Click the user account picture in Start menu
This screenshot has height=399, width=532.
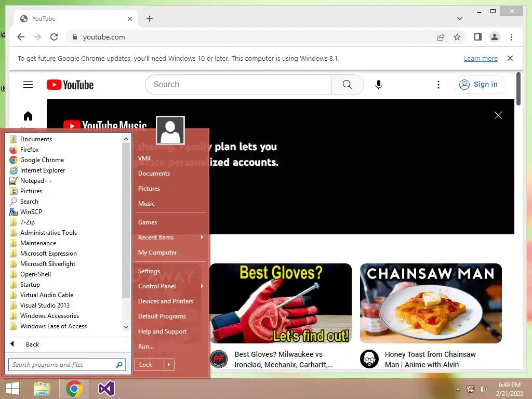coord(170,130)
